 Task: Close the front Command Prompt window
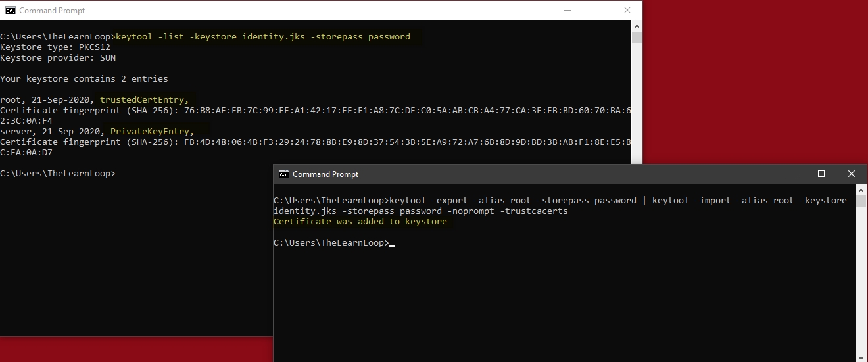(x=852, y=174)
